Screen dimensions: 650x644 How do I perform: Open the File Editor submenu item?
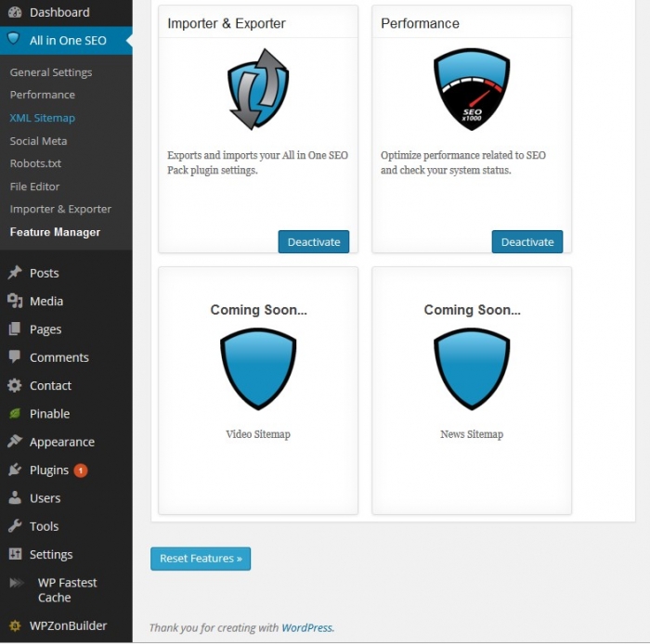coord(34,187)
